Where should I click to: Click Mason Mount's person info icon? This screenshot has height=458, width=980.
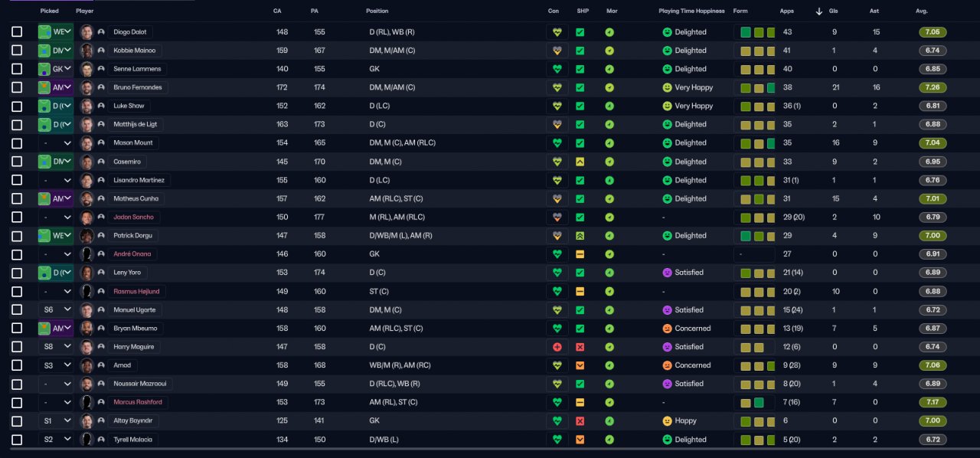101,143
